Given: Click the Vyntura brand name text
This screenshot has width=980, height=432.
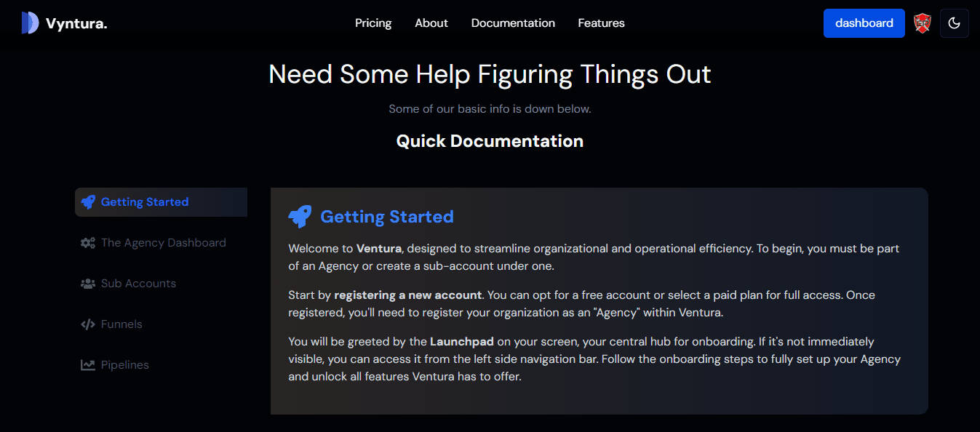Looking at the screenshot, I should tap(76, 24).
